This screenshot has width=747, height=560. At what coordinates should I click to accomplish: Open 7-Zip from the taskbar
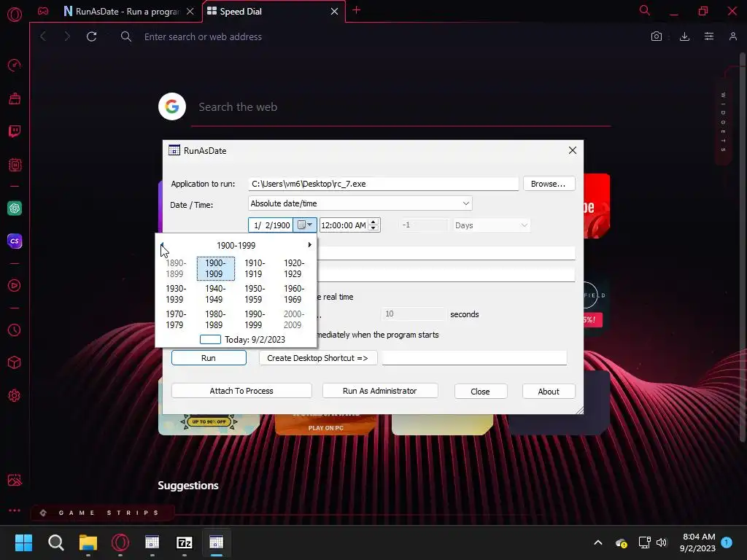185,542
